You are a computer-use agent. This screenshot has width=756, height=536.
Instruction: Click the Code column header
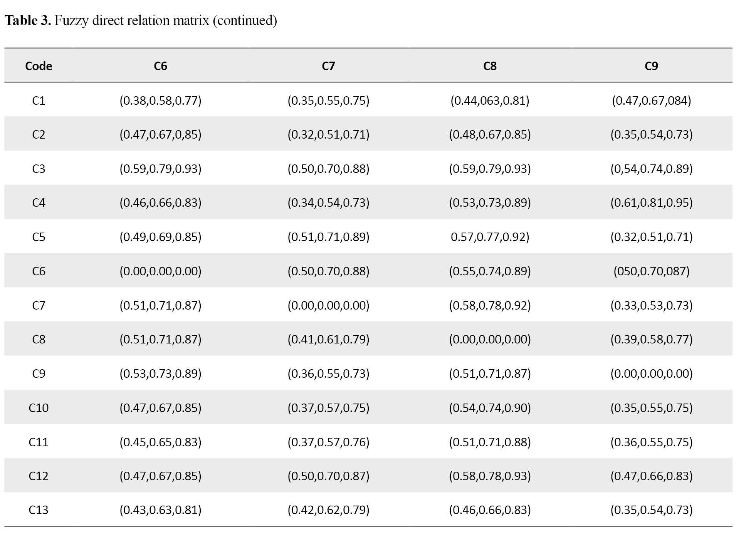(x=39, y=66)
